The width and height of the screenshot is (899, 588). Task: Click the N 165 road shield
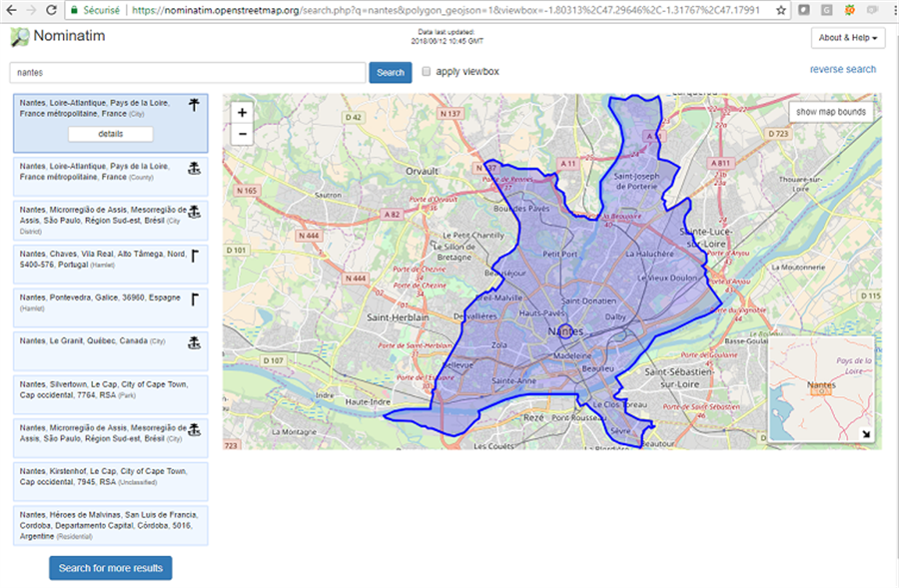click(247, 191)
